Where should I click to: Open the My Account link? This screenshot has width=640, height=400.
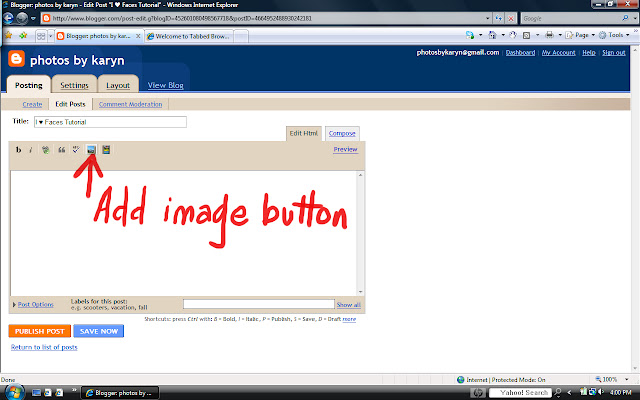point(558,52)
